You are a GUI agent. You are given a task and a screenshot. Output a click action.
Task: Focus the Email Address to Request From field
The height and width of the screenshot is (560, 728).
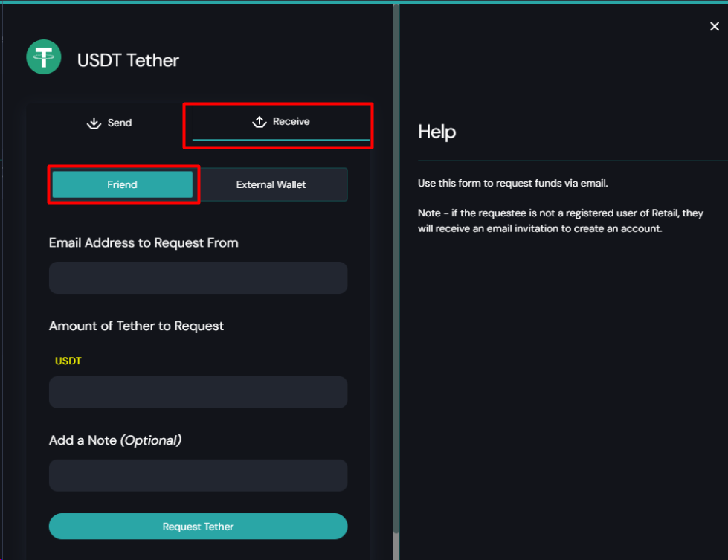pyautogui.click(x=199, y=277)
